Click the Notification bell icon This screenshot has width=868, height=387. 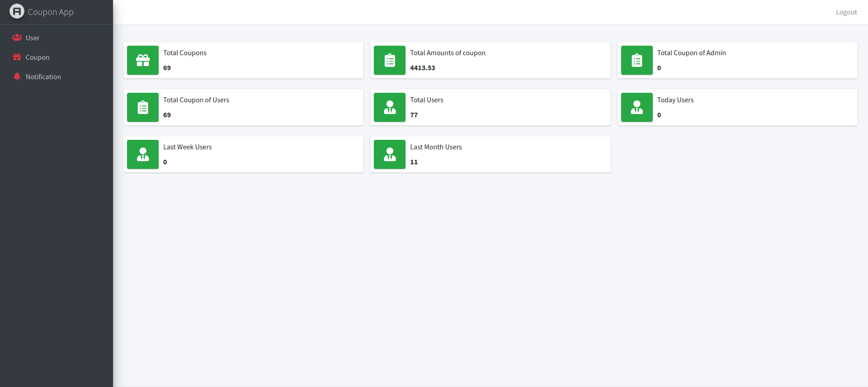(17, 76)
